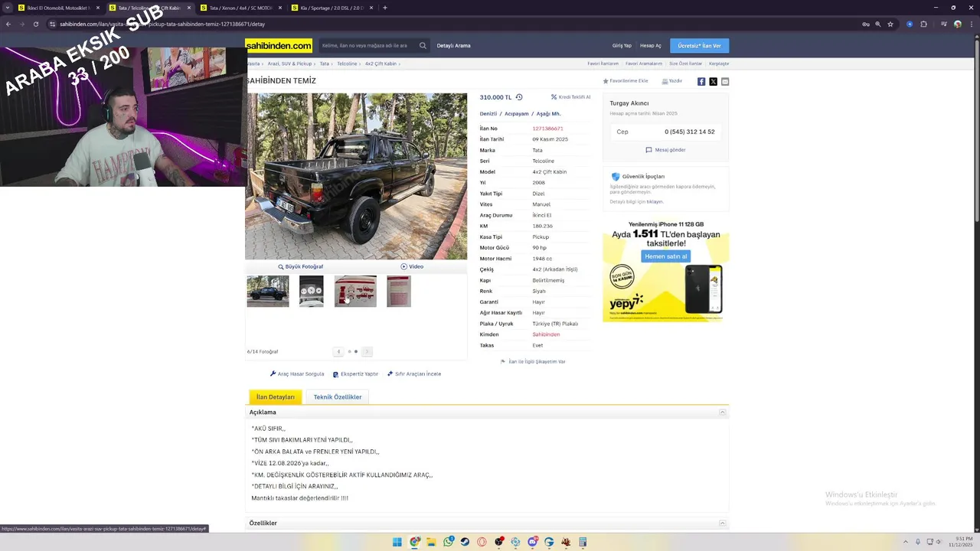Open Opera browser from taskbar
The width and height of the screenshot is (980, 551).
482,542
